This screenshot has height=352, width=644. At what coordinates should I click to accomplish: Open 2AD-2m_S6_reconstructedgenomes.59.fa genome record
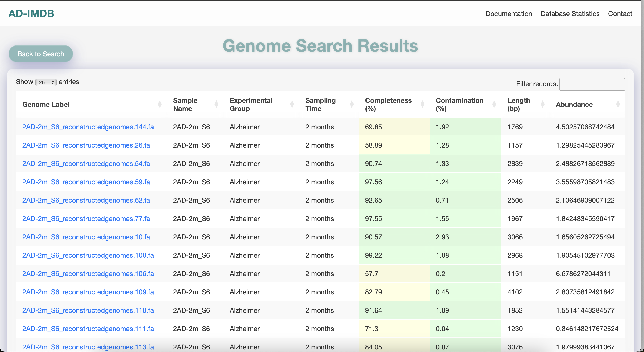[86, 182]
